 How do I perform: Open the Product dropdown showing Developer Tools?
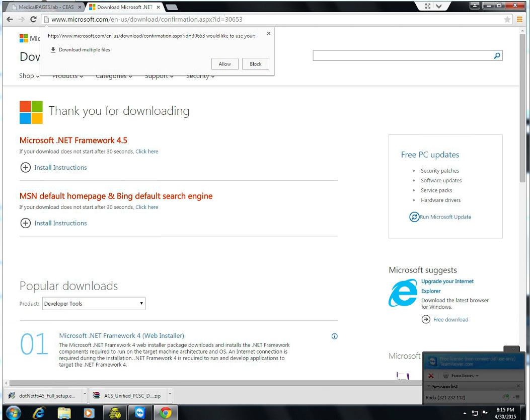[x=94, y=304]
